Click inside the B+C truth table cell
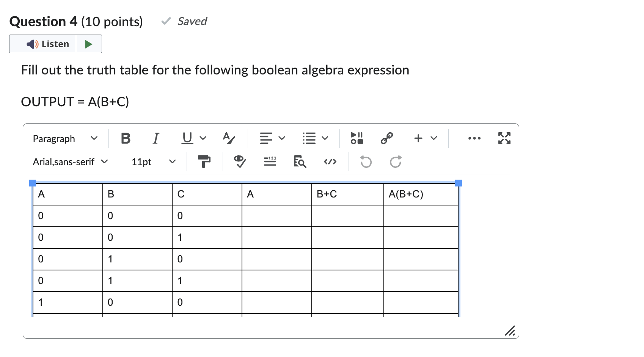Image resolution: width=644 pixels, height=357 pixels. point(347,194)
